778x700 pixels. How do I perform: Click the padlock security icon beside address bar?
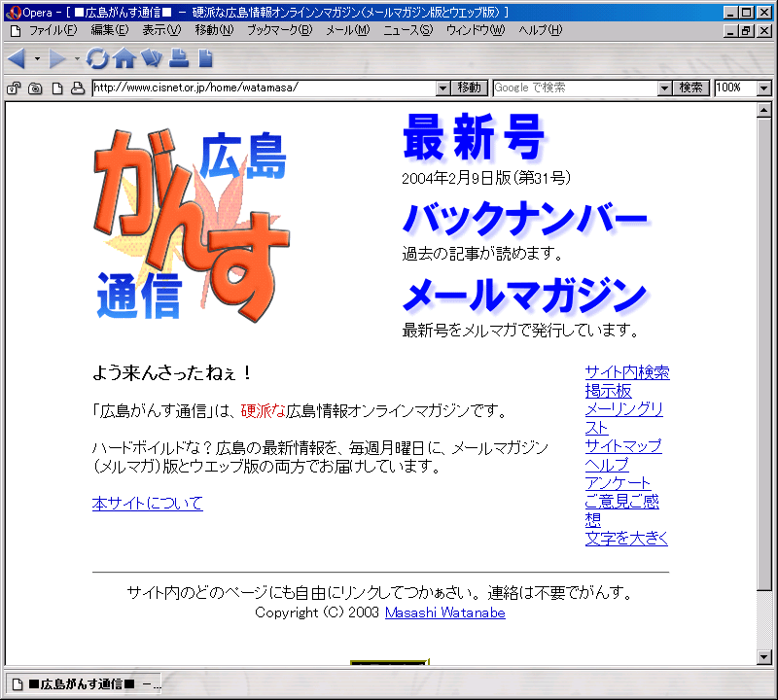point(14,88)
